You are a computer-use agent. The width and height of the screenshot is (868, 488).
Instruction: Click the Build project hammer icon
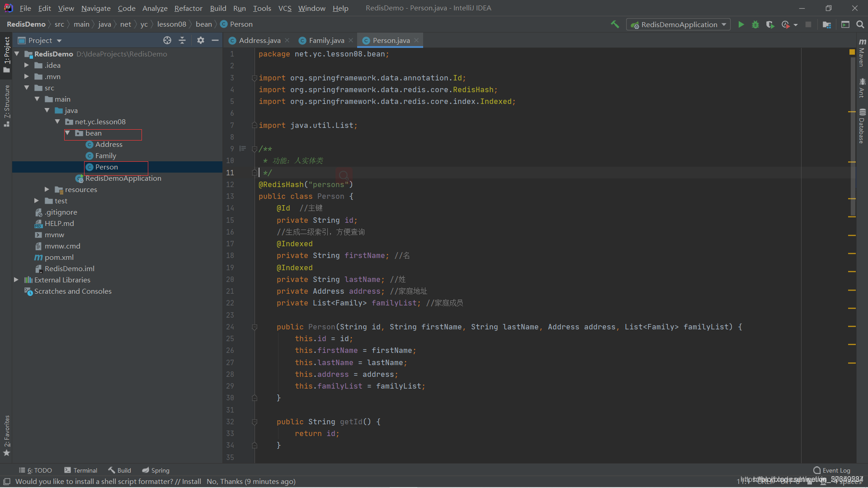pos(615,24)
